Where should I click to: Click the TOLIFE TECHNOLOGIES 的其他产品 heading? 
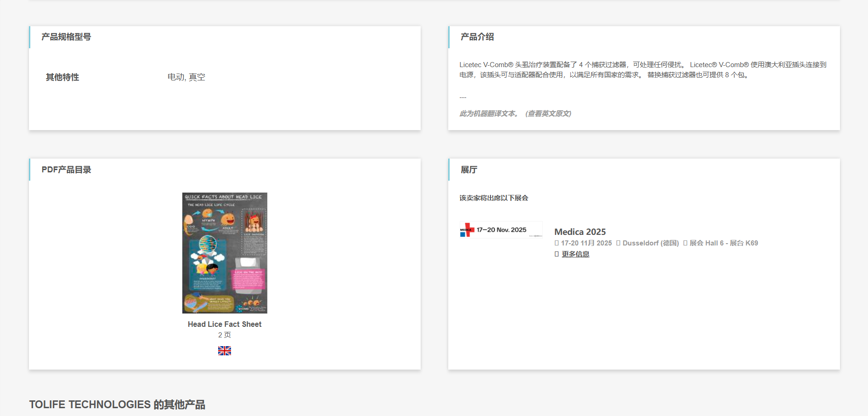pos(118,405)
